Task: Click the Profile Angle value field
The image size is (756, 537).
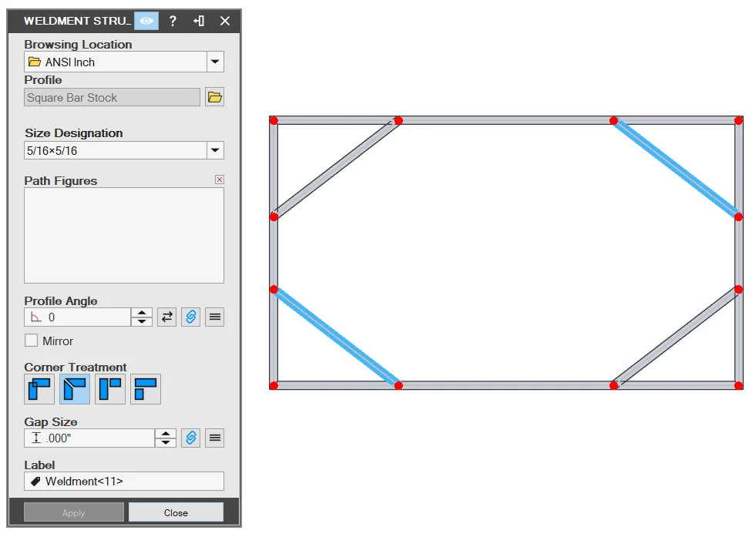Action: click(77, 317)
